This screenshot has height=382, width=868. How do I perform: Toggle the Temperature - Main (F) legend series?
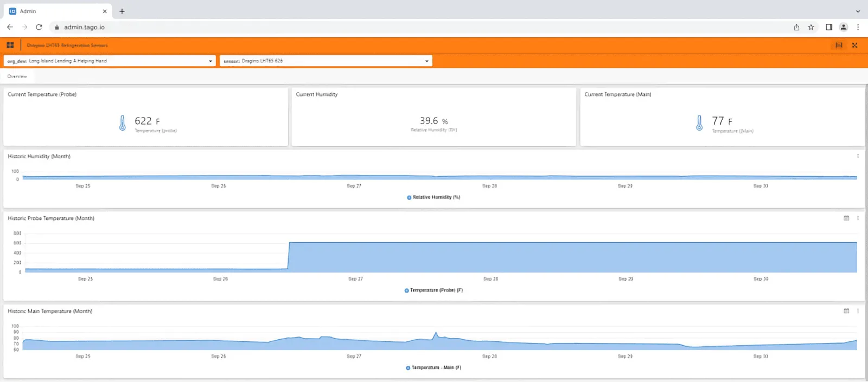[433, 368]
